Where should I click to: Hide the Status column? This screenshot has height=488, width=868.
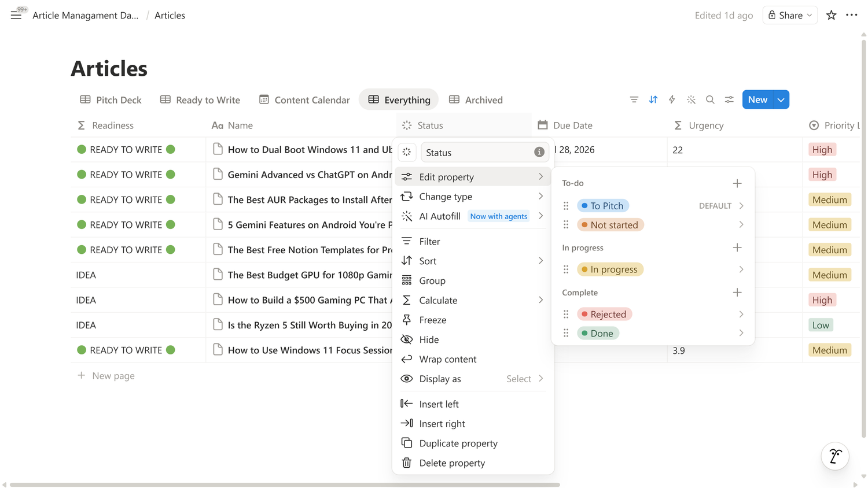(473, 339)
